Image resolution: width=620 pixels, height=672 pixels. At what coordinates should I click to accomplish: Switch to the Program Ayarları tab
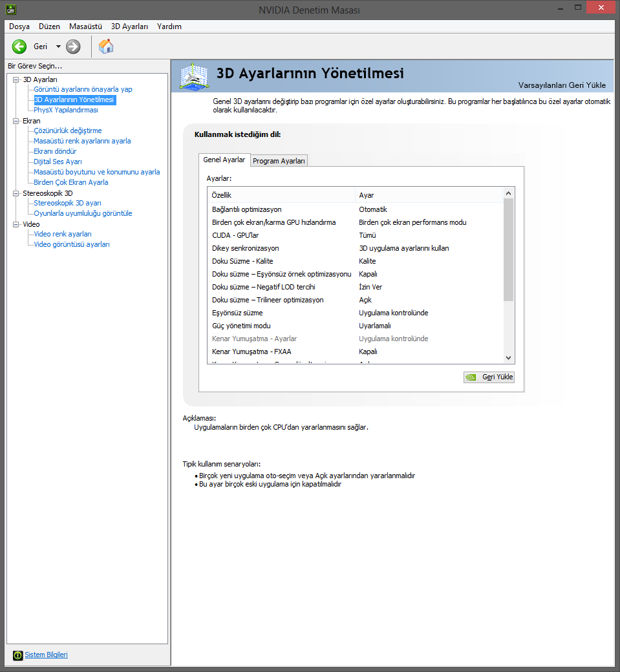click(279, 161)
